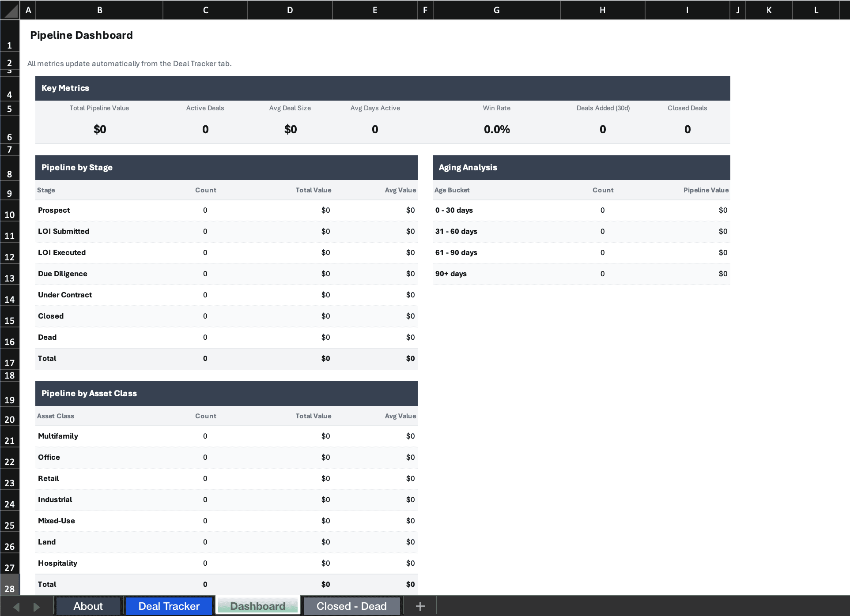Viewport: 850px width, 616px height.
Task: Click the Key Metrics header banner
Action: click(65, 88)
